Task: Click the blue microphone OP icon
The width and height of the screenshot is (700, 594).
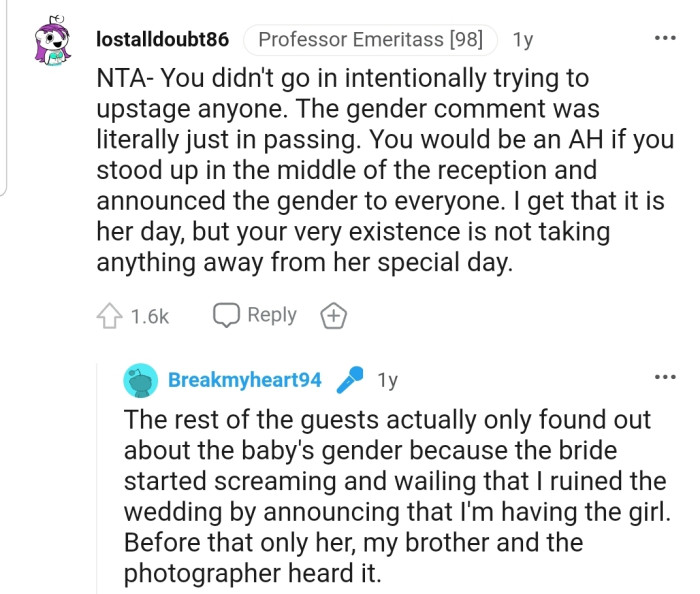Action: pyautogui.click(x=350, y=381)
